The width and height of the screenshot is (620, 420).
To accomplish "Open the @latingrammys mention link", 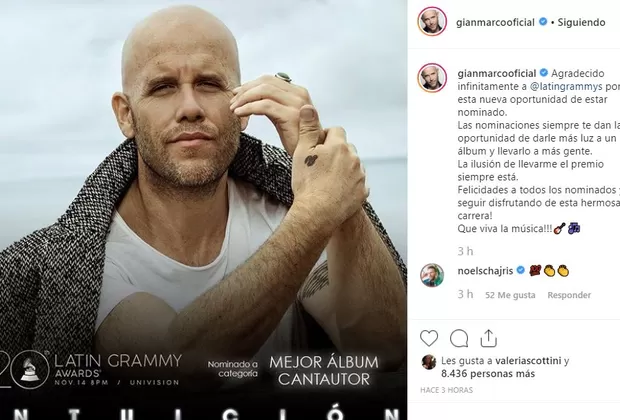I will 566,87.
